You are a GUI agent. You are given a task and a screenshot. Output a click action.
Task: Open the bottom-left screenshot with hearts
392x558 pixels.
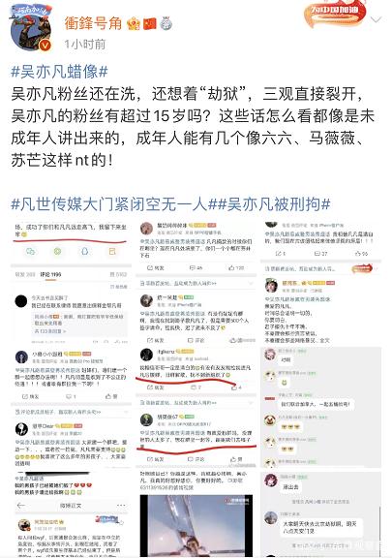coord(72,513)
